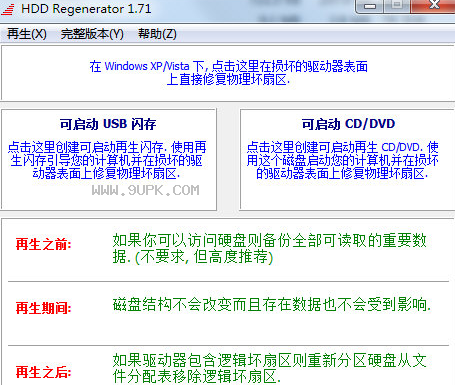Click the blue text to create bootable regenerating CD/DVD
Screen dimensions: 455x385
(x=342, y=160)
